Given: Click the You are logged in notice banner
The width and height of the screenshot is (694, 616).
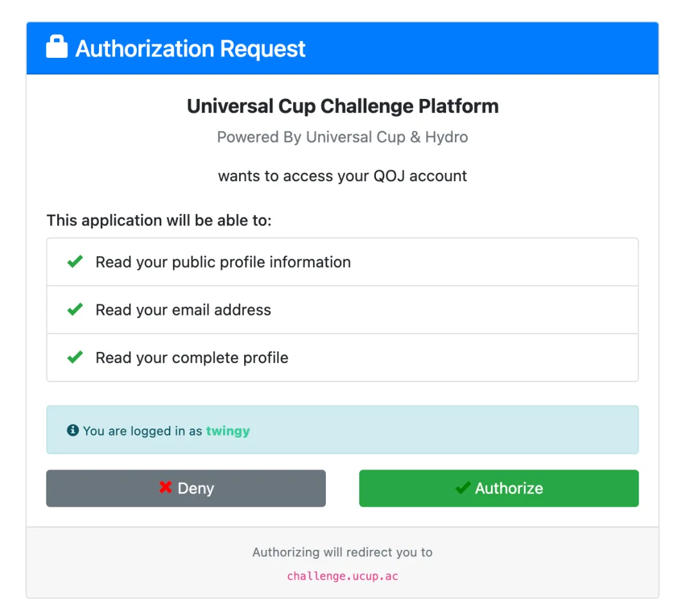Looking at the screenshot, I should [343, 430].
